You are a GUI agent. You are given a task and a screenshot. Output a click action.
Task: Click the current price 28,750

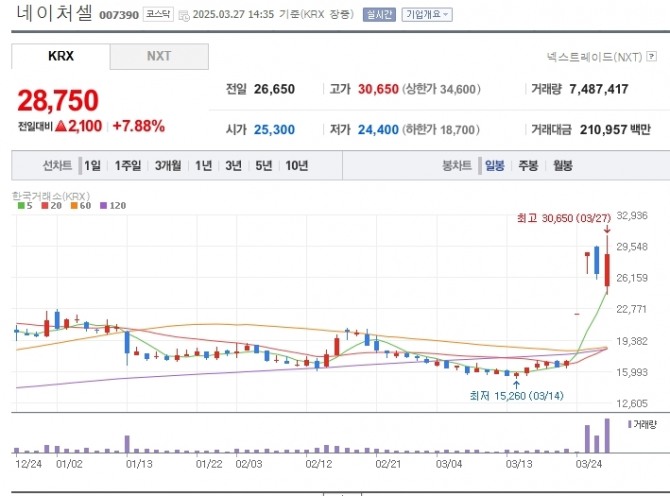tap(58, 100)
